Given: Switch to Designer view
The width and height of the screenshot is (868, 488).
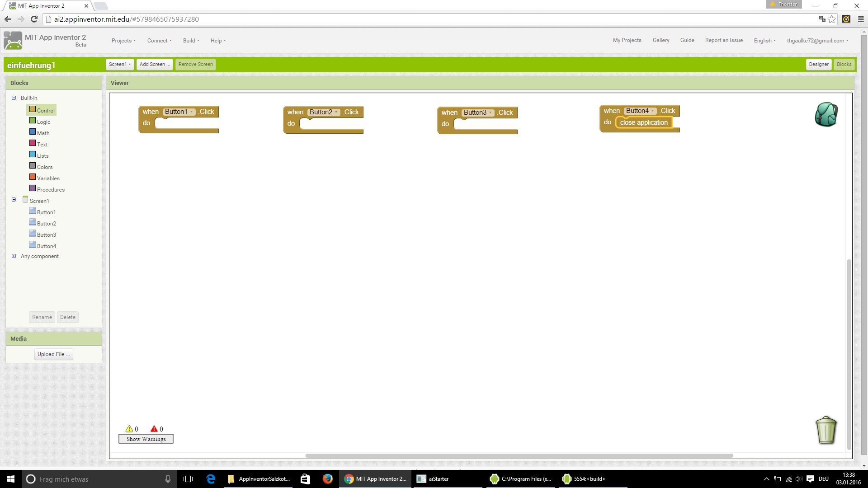Looking at the screenshot, I should (x=819, y=64).
